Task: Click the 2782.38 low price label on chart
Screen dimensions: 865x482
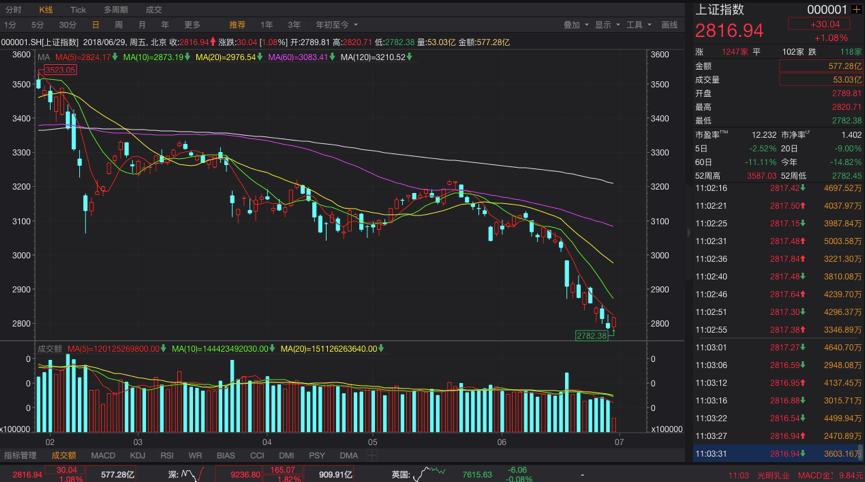Action: pyautogui.click(x=591, y=335)
